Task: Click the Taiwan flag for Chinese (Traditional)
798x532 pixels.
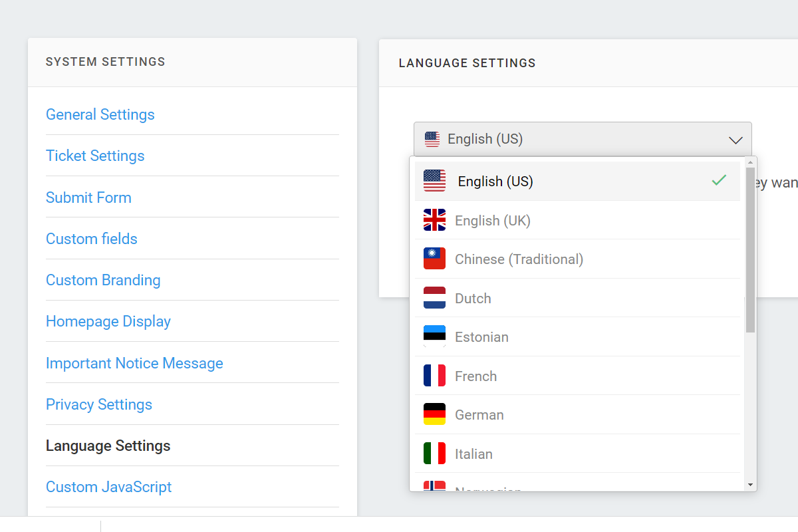Action: point(434,259)
